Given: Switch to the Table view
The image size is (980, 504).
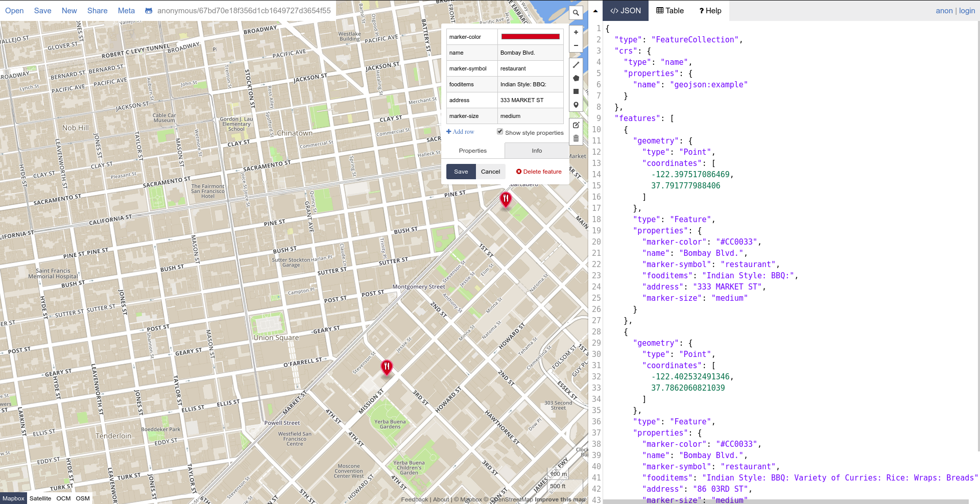Looking at the screenshot, I should [x=669, y=10].
